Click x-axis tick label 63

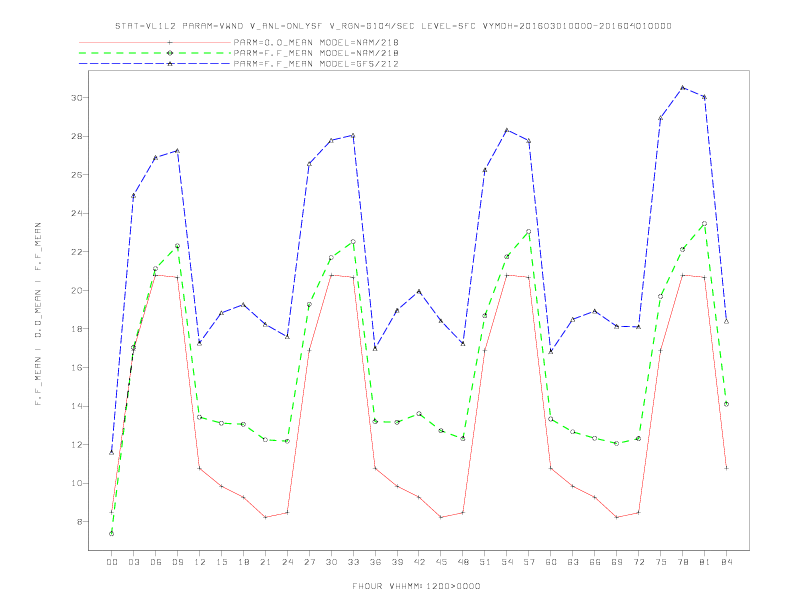pos(573,562)
